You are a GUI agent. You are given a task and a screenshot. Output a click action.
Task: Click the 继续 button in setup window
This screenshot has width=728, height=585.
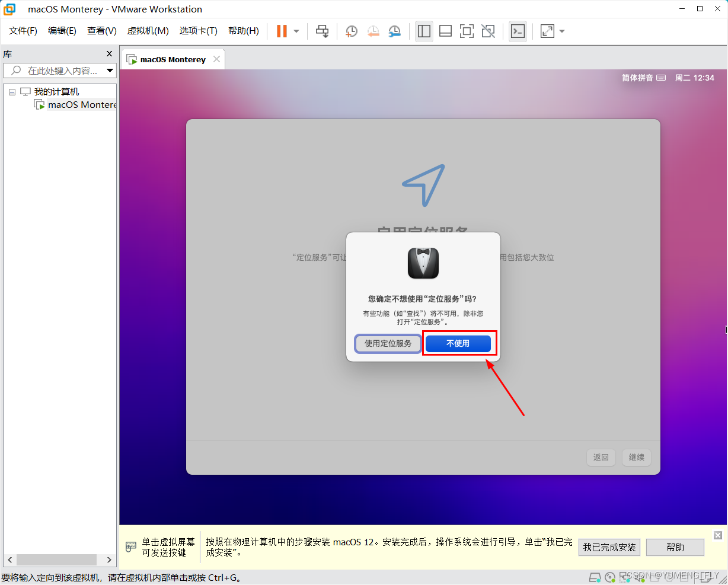(637, 457)
